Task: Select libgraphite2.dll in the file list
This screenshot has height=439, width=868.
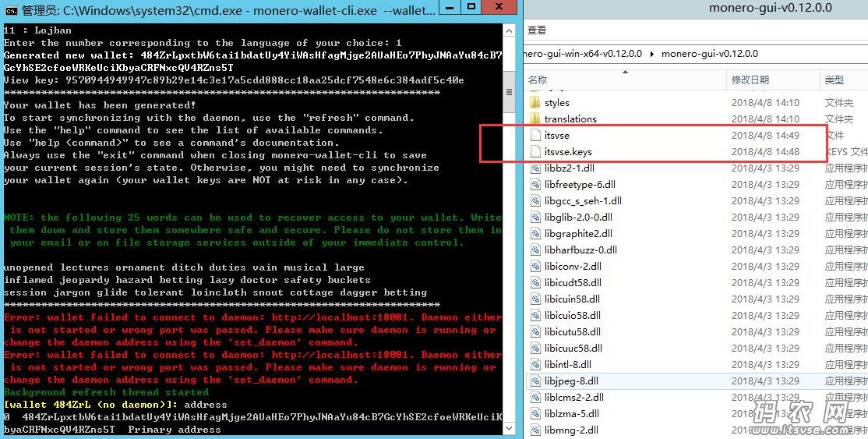Action: (x=578, y=233)
